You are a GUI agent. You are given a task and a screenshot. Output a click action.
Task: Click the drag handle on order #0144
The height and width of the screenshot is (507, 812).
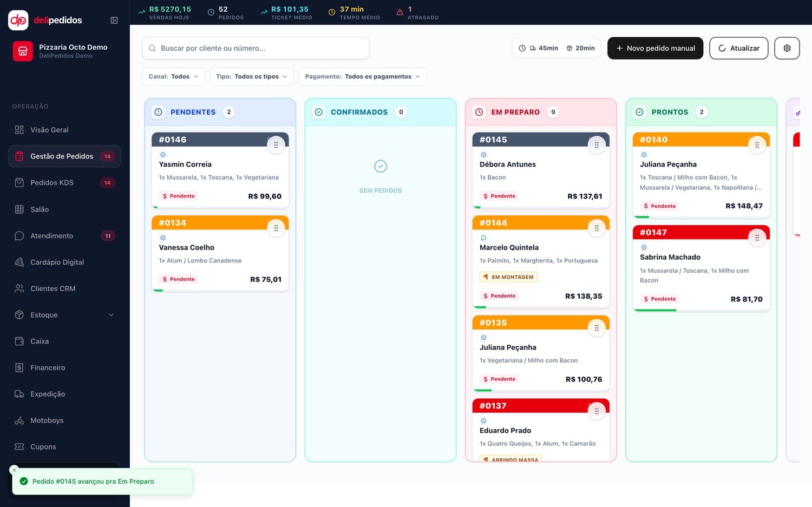pyautogui.click(x=597, y=228)
